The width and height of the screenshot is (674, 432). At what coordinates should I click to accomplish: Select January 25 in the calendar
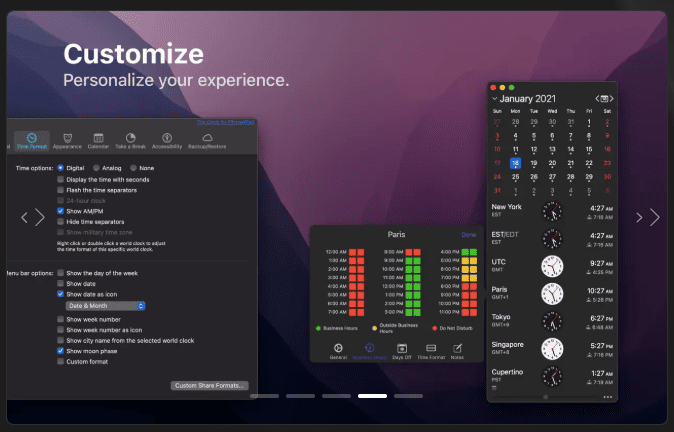(515, 177)
